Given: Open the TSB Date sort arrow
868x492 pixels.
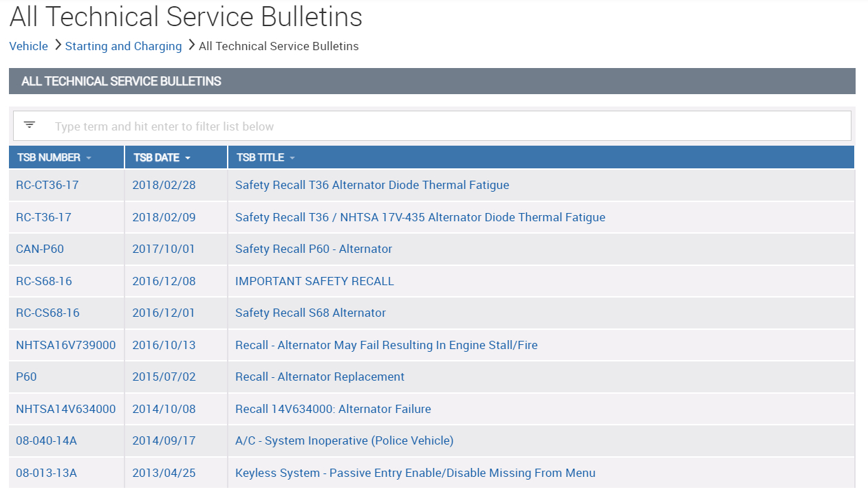Looking at the screenshot, I should point(188,158).
